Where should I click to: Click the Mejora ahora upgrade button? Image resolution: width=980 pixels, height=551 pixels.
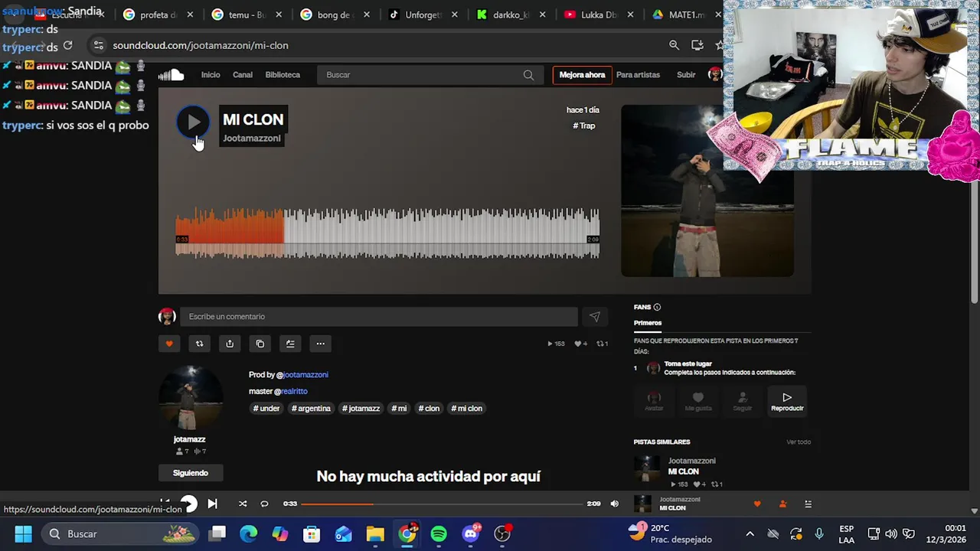point(582,75)
